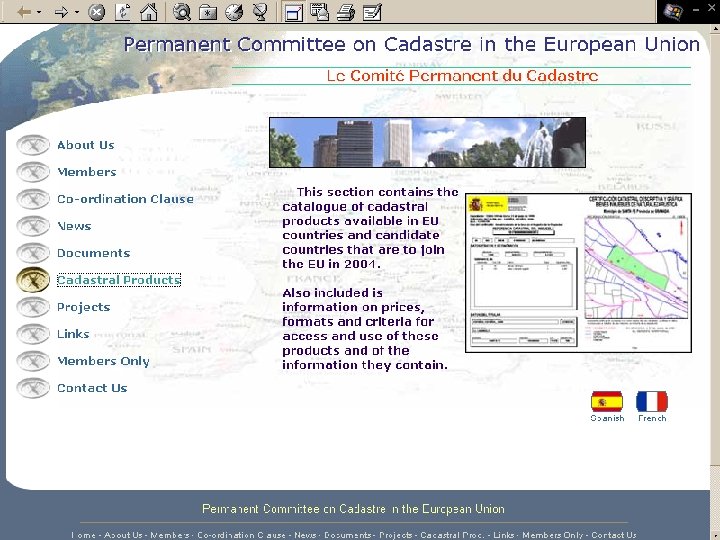Screen dimensions: 720x540
Task: Print the page with the printer icon
Action: (346, 12)
